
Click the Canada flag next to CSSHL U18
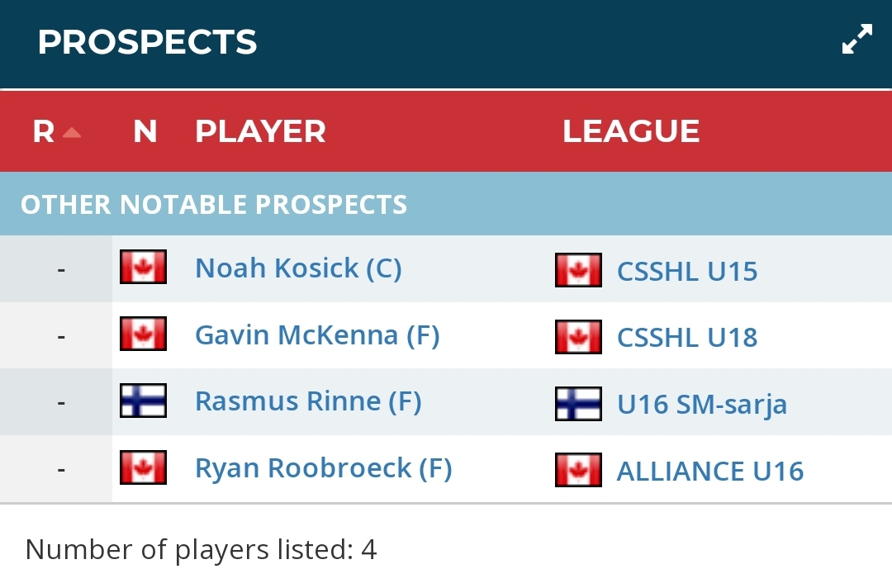point(578,337)
